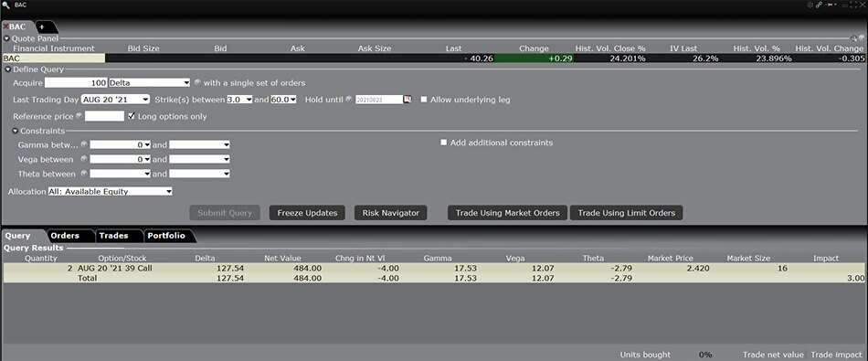Screen dimensions: 868x361
Task: Click info icon beside Gamma between
Action: tap(83, 144)
